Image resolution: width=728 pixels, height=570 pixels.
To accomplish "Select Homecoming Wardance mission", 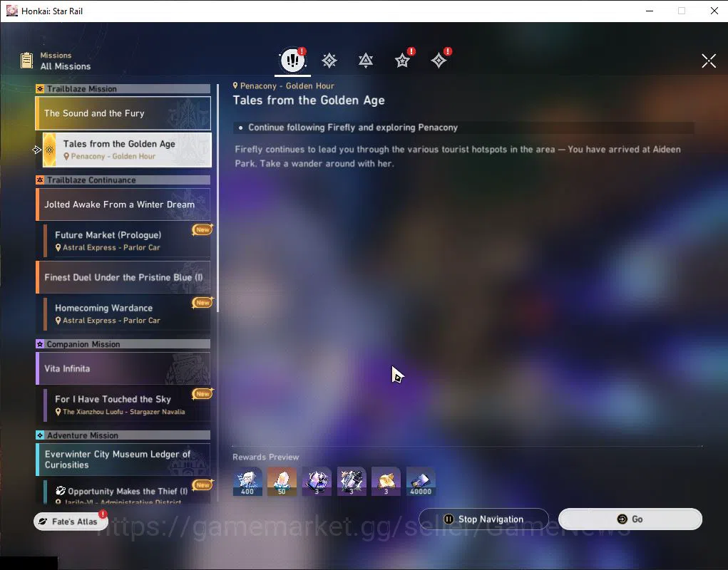I will click(127, 313).
